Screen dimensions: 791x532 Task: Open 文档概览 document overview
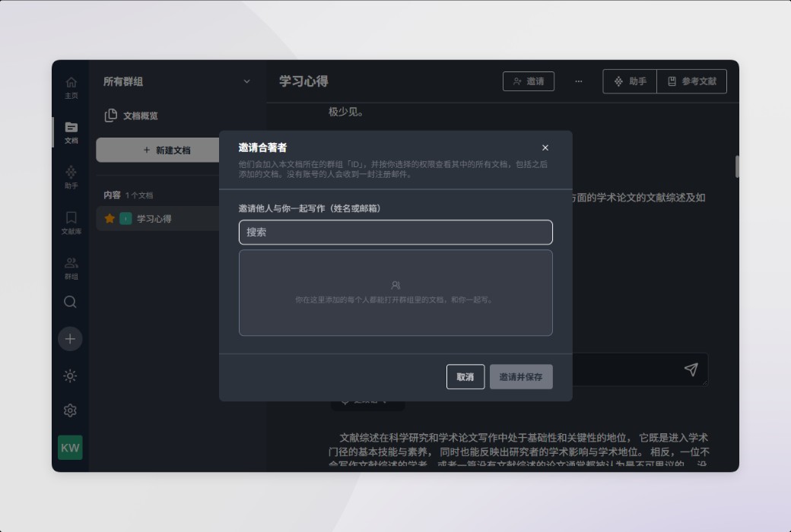(131, 116)
